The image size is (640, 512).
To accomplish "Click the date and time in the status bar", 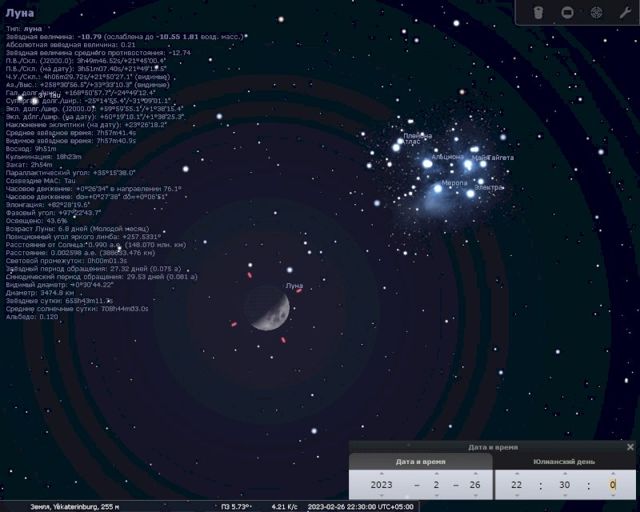I will point(361,506).
